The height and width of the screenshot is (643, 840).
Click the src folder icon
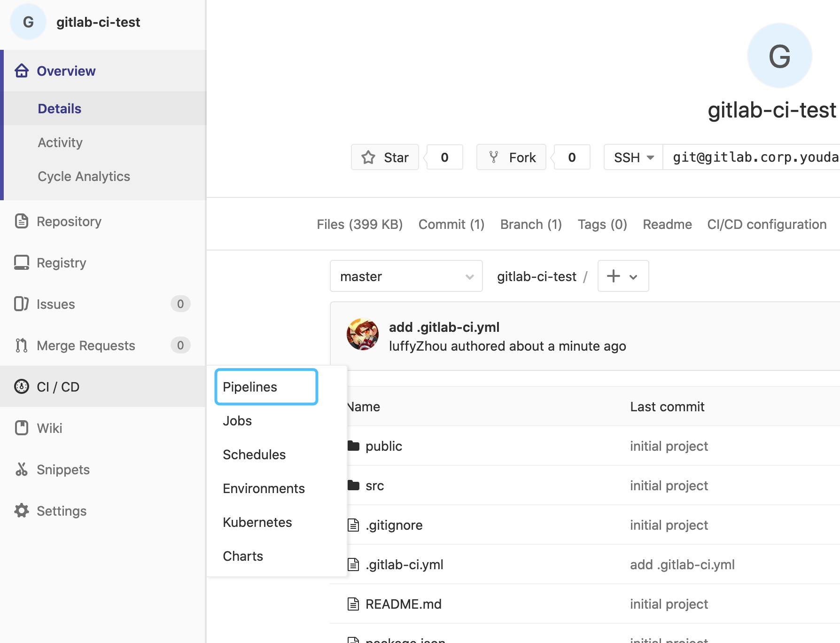click(x=353, y=485)
